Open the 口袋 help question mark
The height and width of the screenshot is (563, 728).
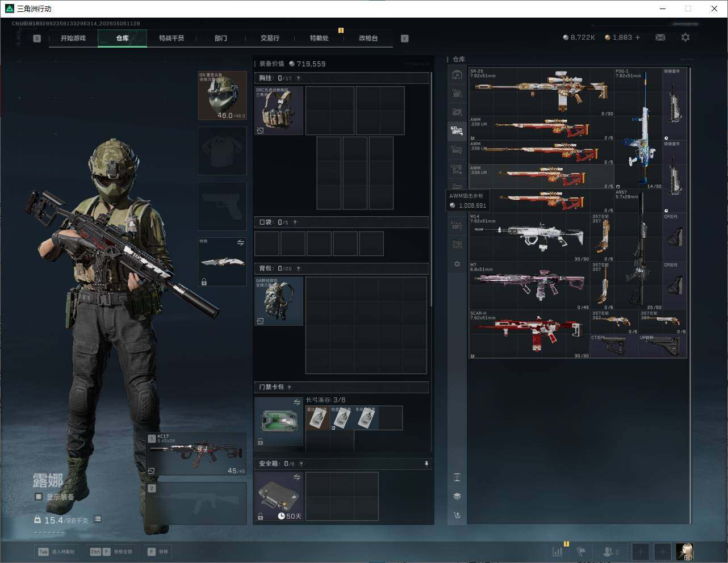295,222
